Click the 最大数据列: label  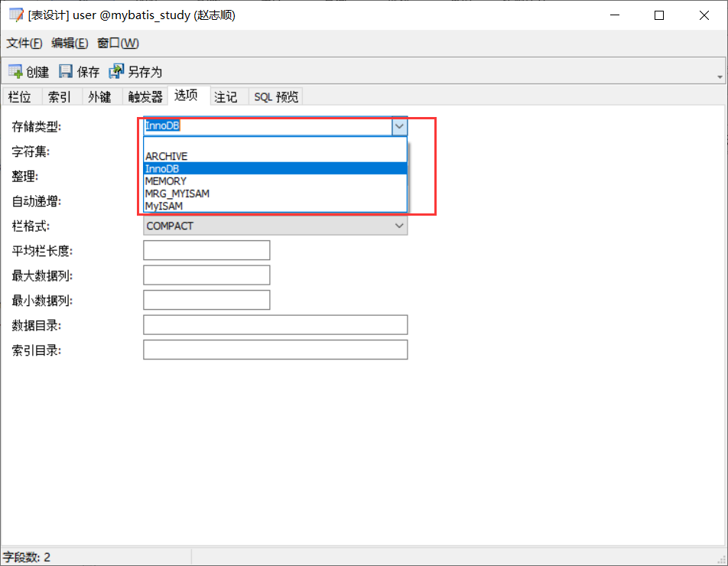point(42,276)
